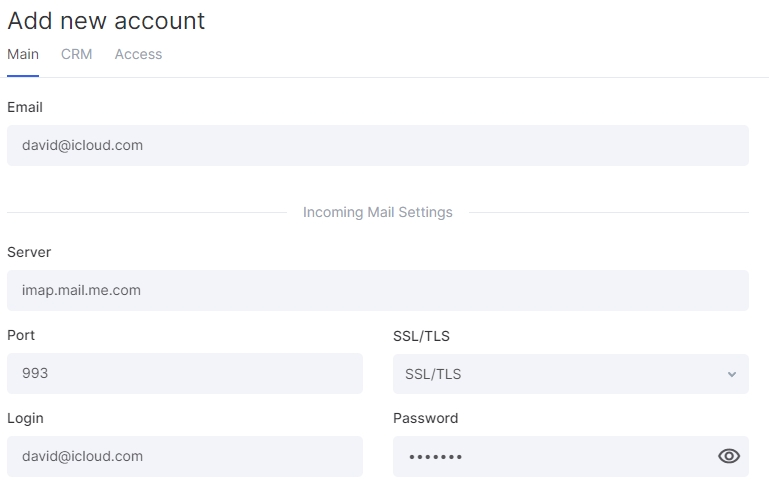Click the Add new account heading
Viewport: 769px width, 502px height.
[x=106, y=21]
